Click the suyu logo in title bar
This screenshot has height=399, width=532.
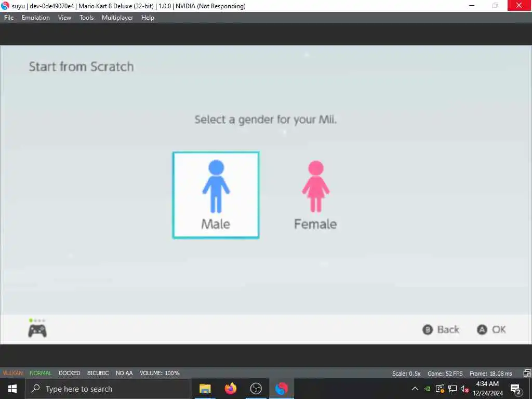point(5,6)
